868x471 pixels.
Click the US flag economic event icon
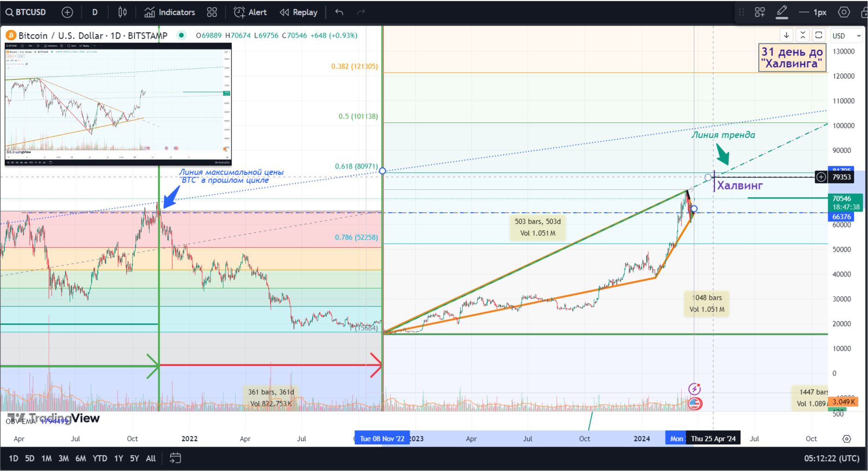tap(695, 404)
